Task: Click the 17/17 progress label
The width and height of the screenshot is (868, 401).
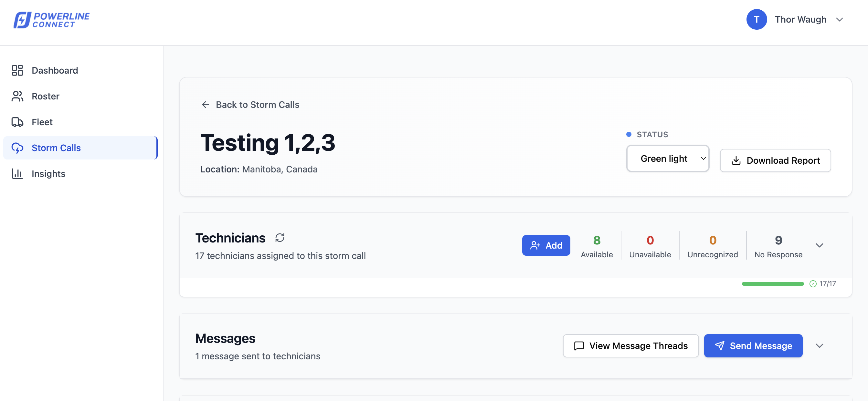Action: click(x=828, y=284)
